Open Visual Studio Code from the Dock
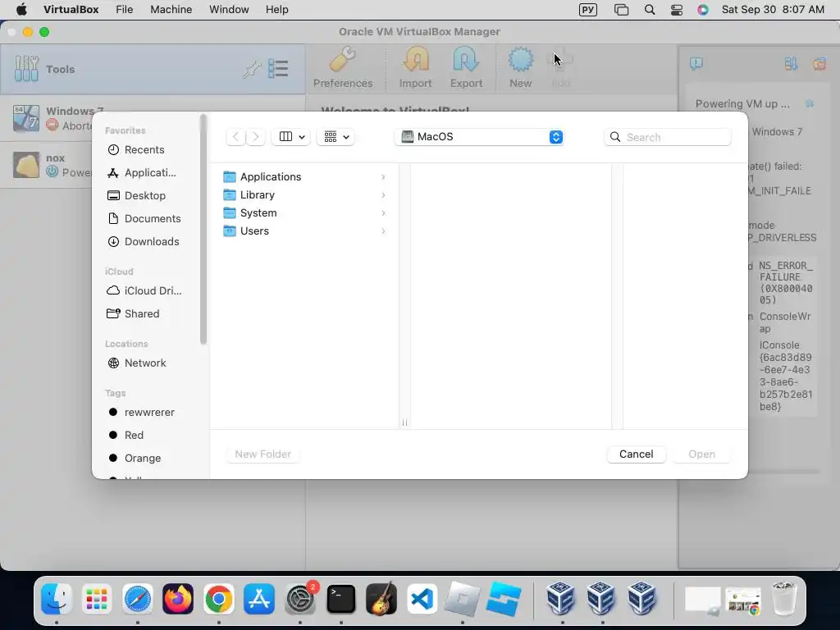 tap(422, 598)
